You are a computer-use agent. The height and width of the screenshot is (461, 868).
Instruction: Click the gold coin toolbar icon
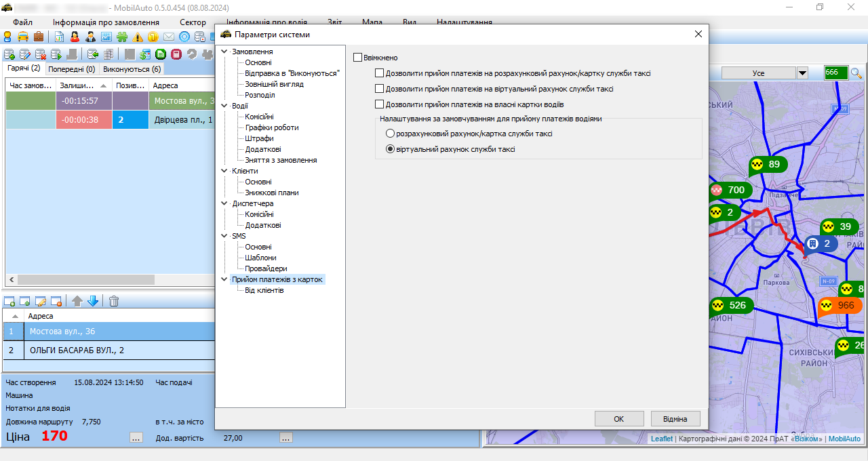(153, 37)
